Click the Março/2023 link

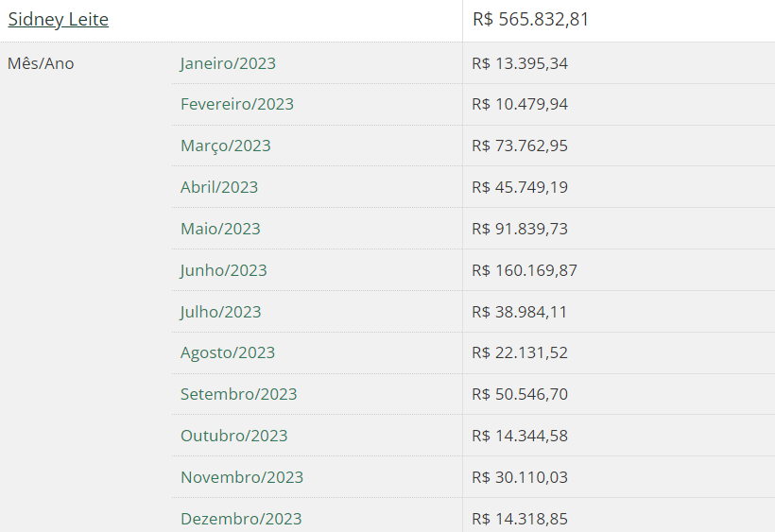pyautogui.click(x=225, y=146)
